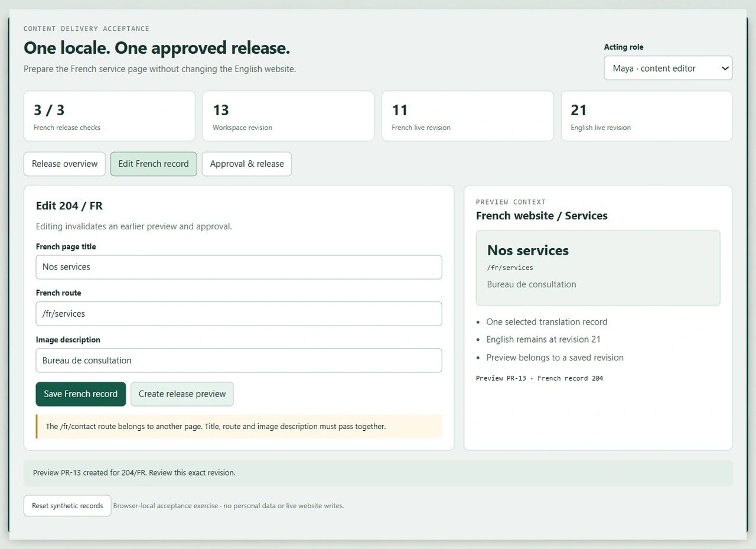Click "Preview belongs to a saved revision"
Screen dimensions: 756x549
(x=555, y=358)
